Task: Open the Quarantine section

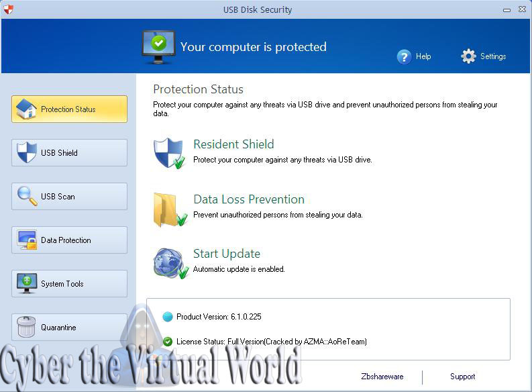Action: [69, 327]
